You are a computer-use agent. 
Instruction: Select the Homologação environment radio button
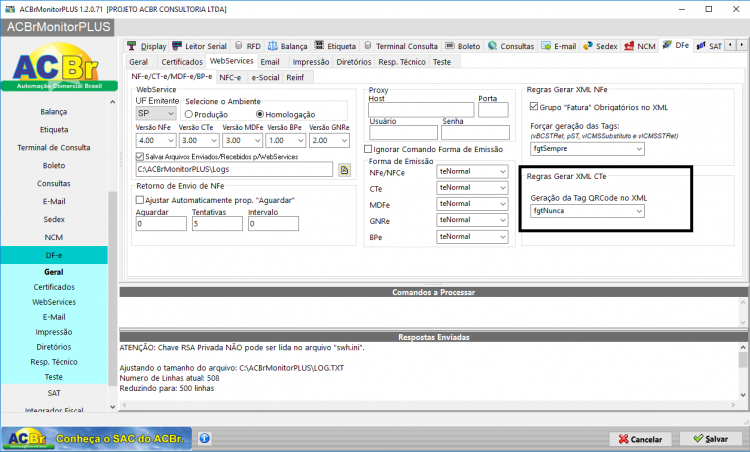260,114
